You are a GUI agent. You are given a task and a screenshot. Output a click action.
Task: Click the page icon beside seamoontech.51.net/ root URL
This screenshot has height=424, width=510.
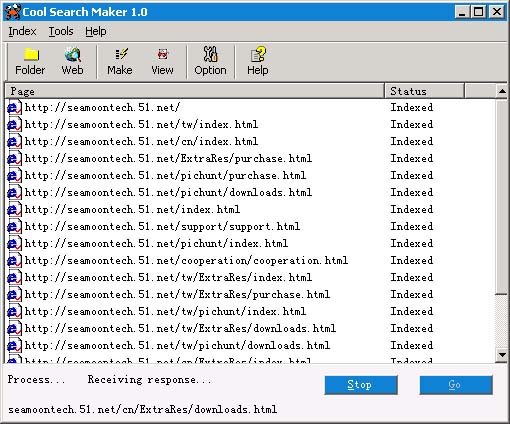click(14, 108)
